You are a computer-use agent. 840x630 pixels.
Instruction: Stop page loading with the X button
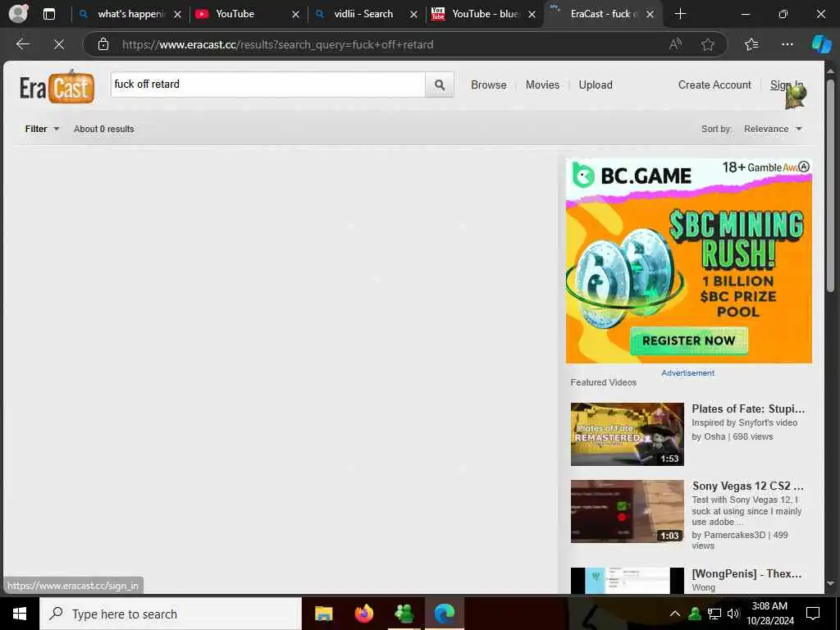coord(59,44)
